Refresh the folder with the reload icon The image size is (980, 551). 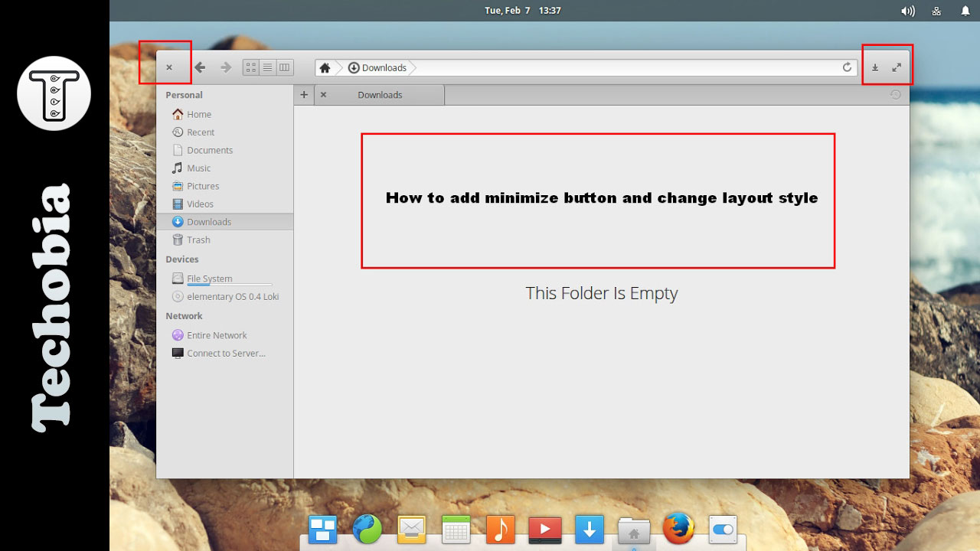[847, 67]
